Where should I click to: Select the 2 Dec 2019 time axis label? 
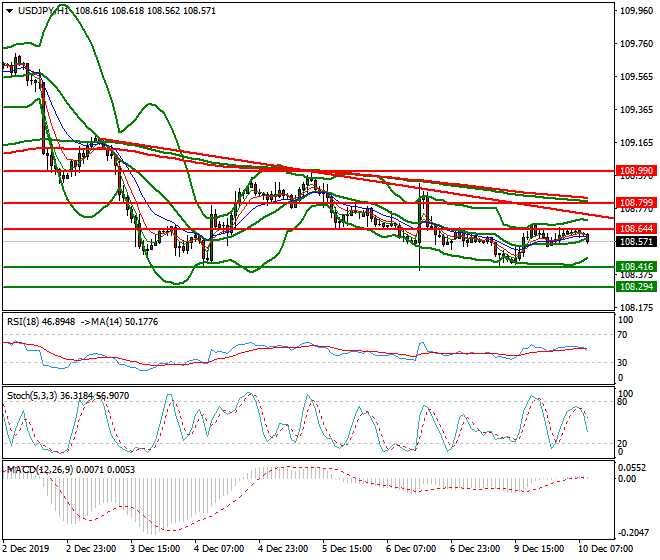click(x=26, y=549)
